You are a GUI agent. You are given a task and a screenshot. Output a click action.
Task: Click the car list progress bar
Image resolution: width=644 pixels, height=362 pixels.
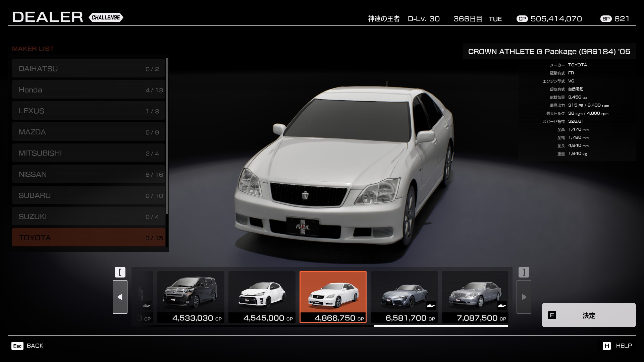coord(441,325)
